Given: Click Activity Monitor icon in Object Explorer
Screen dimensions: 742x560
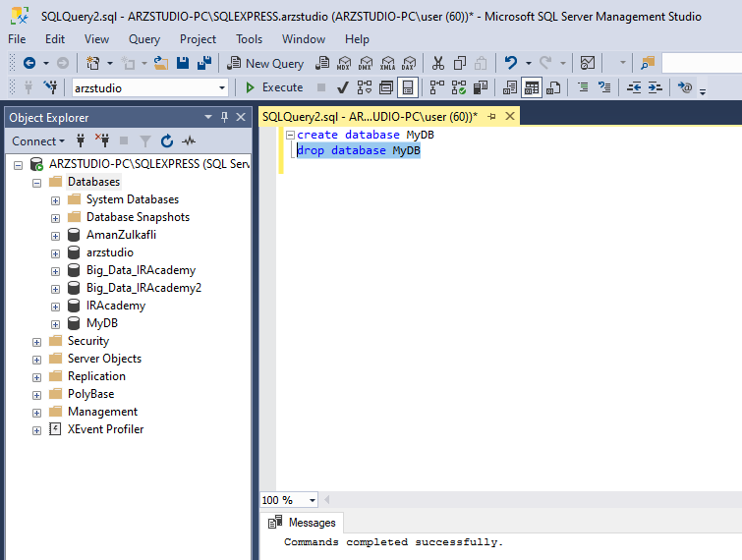Looking at the screenshot, I should pos(189,140).
